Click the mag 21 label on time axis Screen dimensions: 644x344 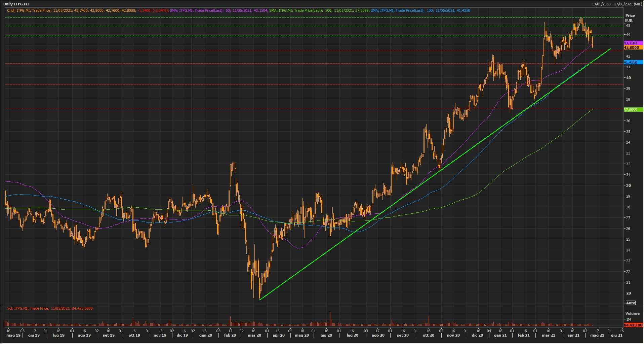pos(597,335)
